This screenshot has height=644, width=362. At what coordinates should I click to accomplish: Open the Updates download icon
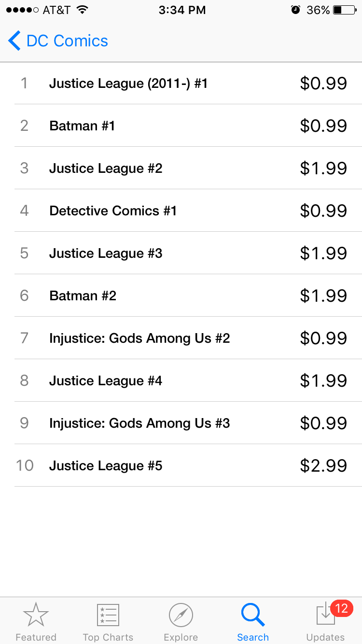325,614
